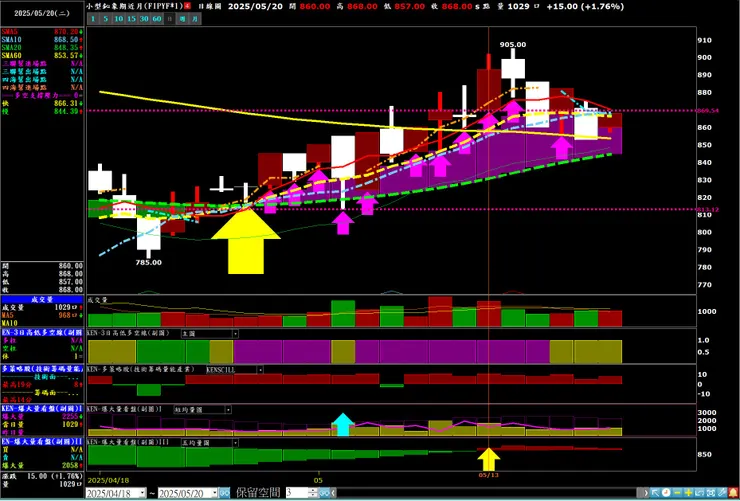740x501 pixels.
Task: Click the bell alert icon
Action: pyautogui.click(x=733, y=493)
